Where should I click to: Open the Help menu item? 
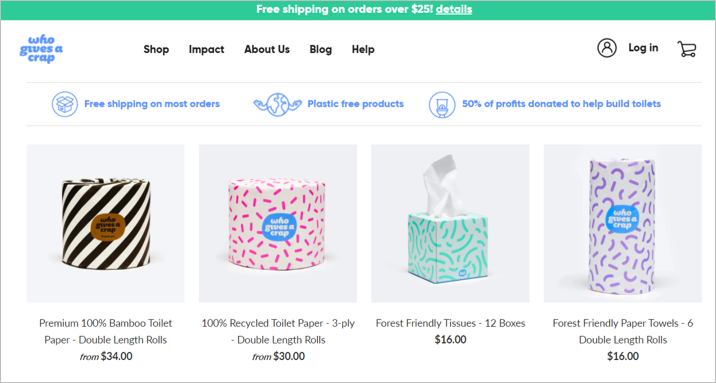363,49
